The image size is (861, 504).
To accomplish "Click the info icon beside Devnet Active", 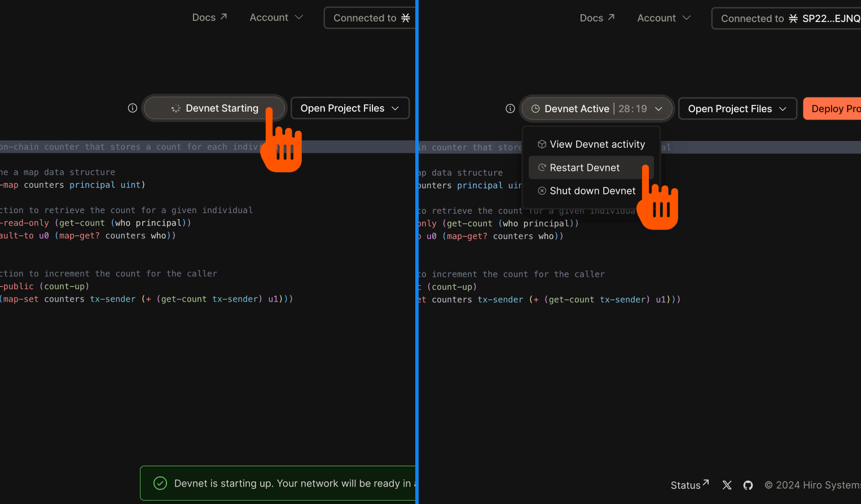I will click(x=510, y=108).
